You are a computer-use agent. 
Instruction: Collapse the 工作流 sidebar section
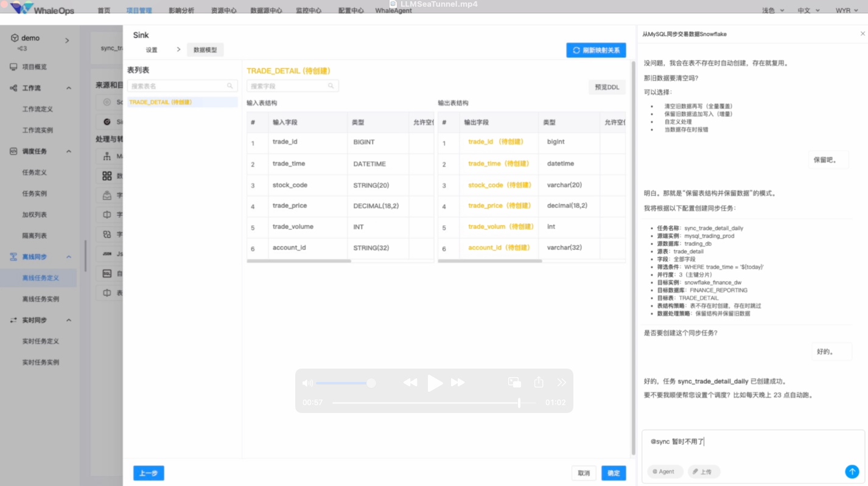pos(69,88)
